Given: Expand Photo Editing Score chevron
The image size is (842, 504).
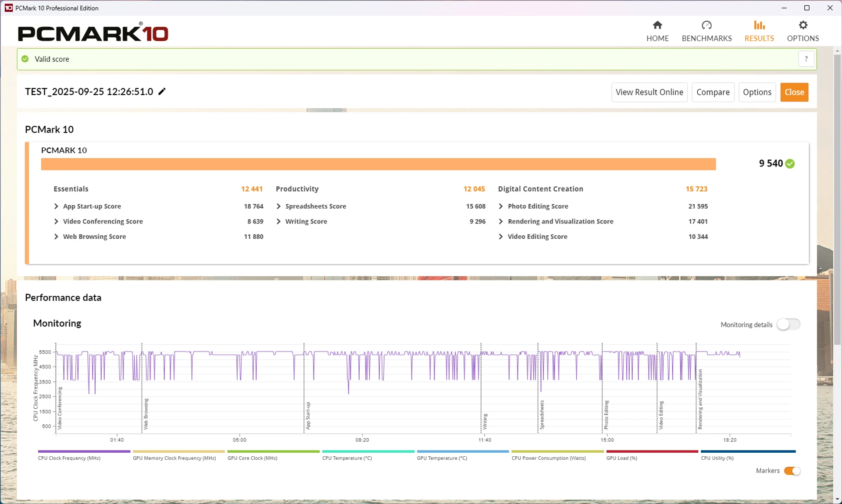Looking at the screenshot, I should coord(501,206).
